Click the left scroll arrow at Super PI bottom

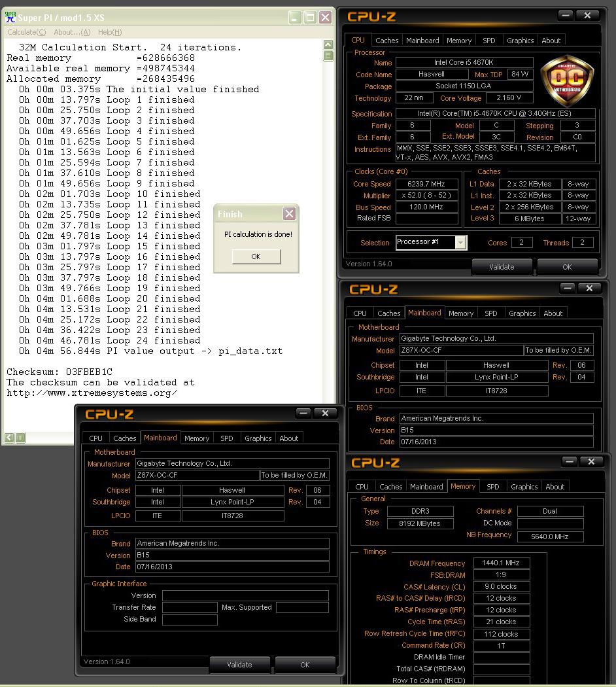click(x=9, y=437)
